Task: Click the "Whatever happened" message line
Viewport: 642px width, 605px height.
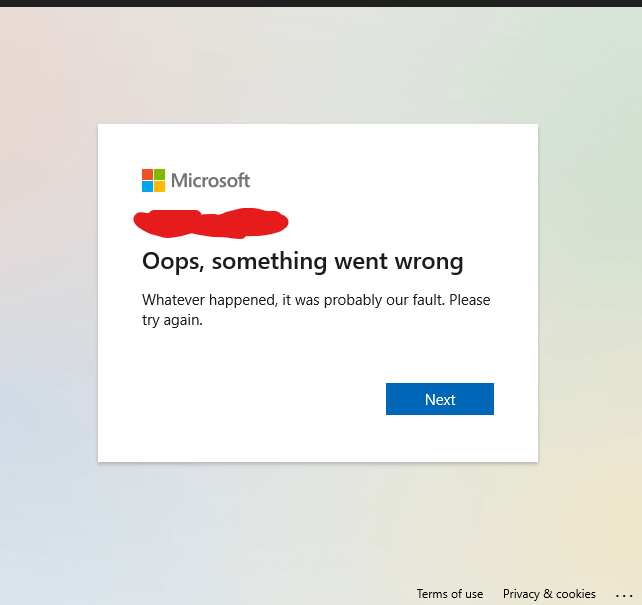Action: (x=316, y=300)
